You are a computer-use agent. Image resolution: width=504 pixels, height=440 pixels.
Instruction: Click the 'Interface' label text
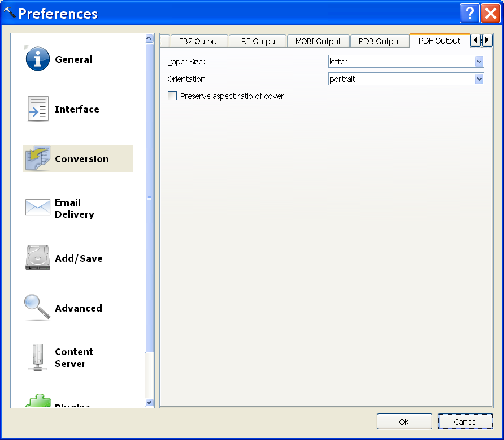coord(77,109)
